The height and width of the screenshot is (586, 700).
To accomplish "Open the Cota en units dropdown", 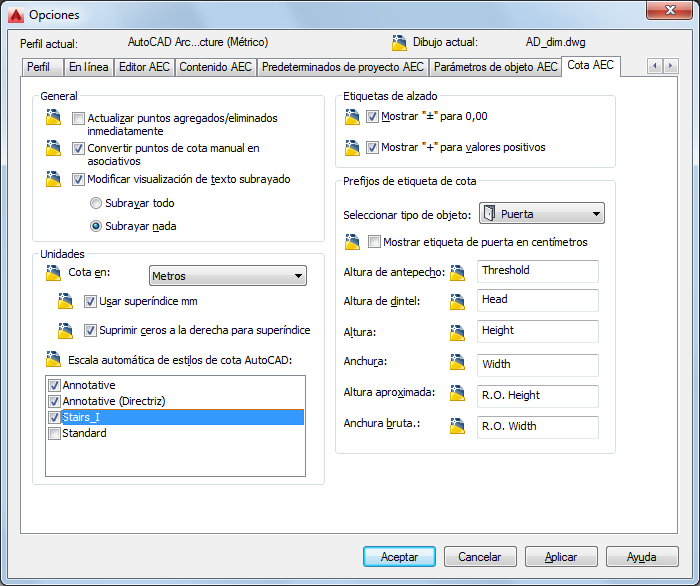I will click(x=228, y=276).
